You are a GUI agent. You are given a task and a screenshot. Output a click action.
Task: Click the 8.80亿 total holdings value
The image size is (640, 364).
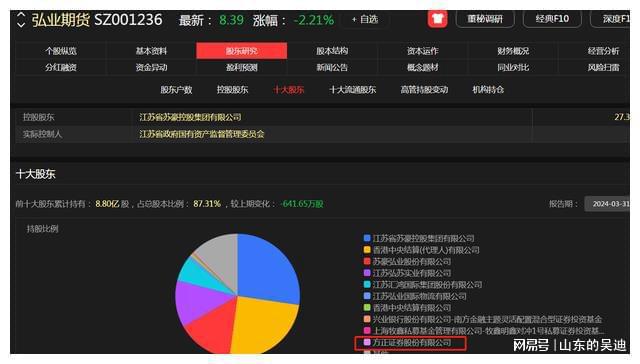coord(107,204)
